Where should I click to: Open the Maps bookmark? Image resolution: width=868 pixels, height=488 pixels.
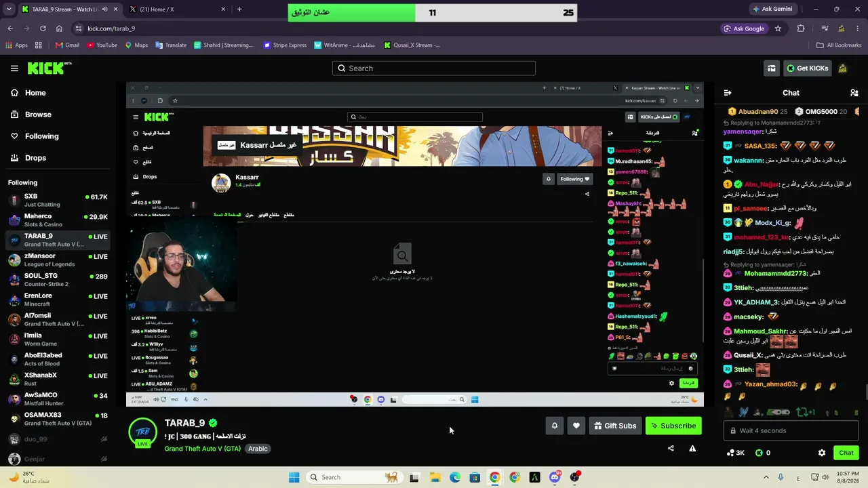(136, 45)
